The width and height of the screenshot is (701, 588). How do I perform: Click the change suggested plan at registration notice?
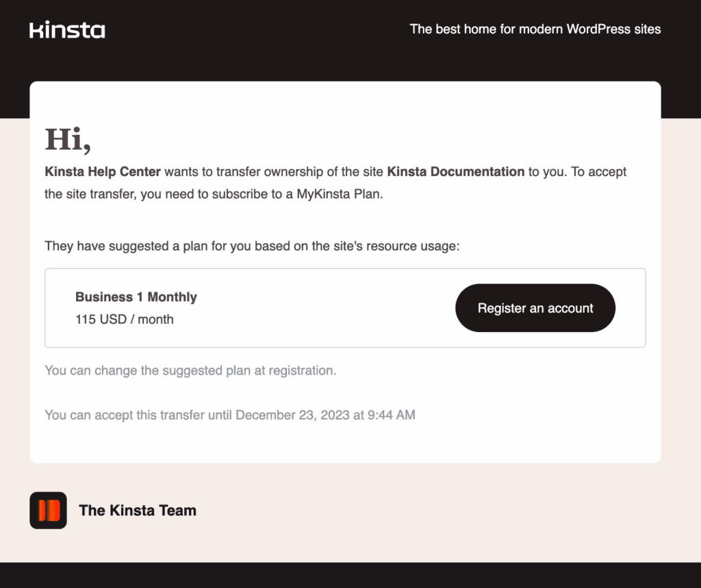tap(189, 370)
